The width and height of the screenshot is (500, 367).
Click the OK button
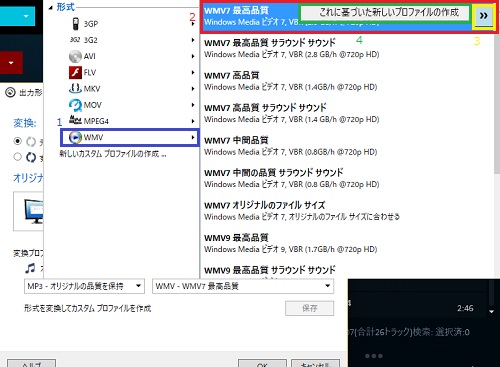(262, 363)
